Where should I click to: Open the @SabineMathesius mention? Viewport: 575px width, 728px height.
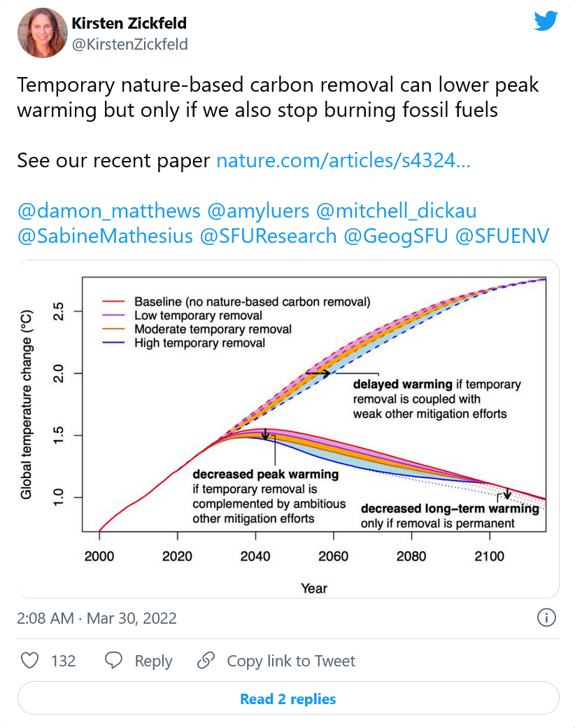[105, 236]
